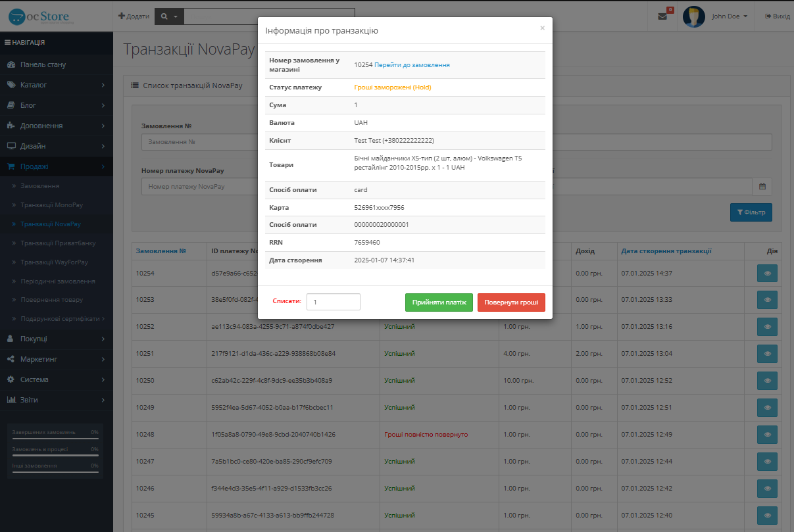The width and height of the screenshot is (794, 532).
Task: Click payment ID ae113c94-083a-4255-9c71-a874f0dbe427
Action: [x=273, y=327]
